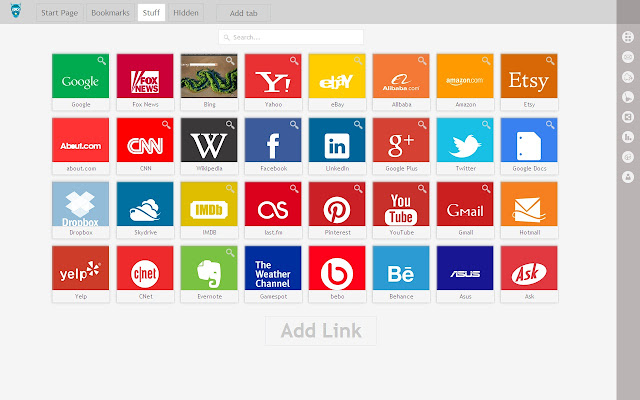Viewport: 640px width, 400px height.
Task: Click the magnifier icon on Yahoo tile
Action: point(294,61)
